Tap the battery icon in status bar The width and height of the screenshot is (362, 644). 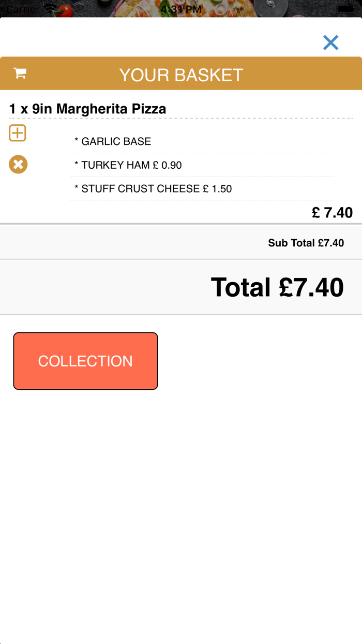pos(345,9)
